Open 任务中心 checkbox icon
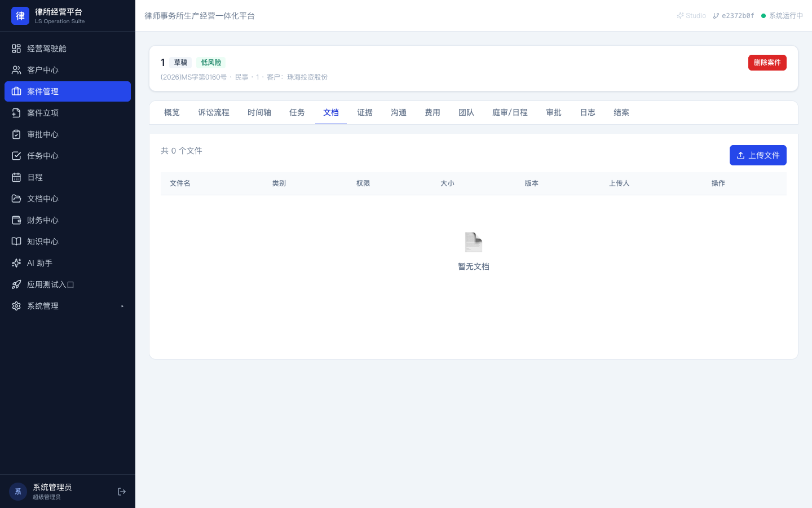 click(16, 156)
